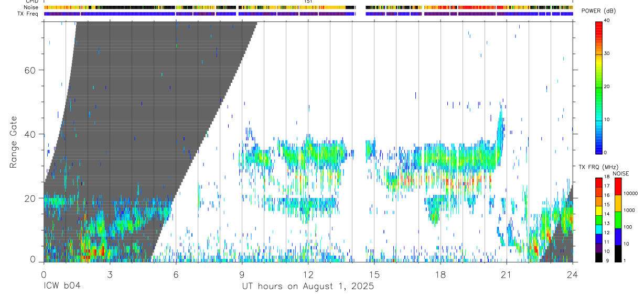Click the "15" tick on the UT hours axis
Screen dimensions: 644x297
pos(374,274)
